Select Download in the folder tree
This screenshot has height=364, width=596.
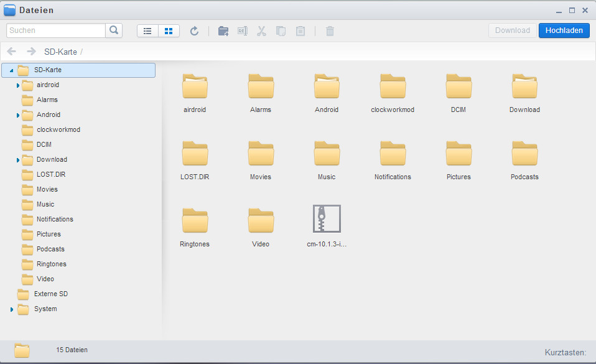pyautogui.click(x=52, y=159)
